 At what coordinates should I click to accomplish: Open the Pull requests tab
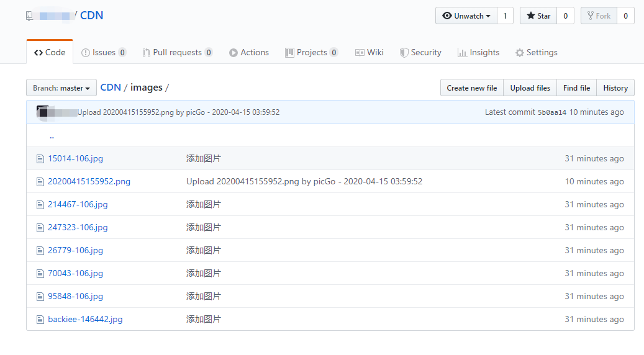[x=178, y=53]
